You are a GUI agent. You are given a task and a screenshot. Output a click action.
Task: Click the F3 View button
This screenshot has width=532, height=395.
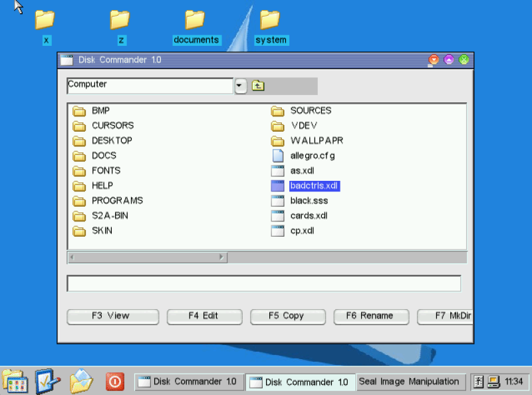coord(112,317)
